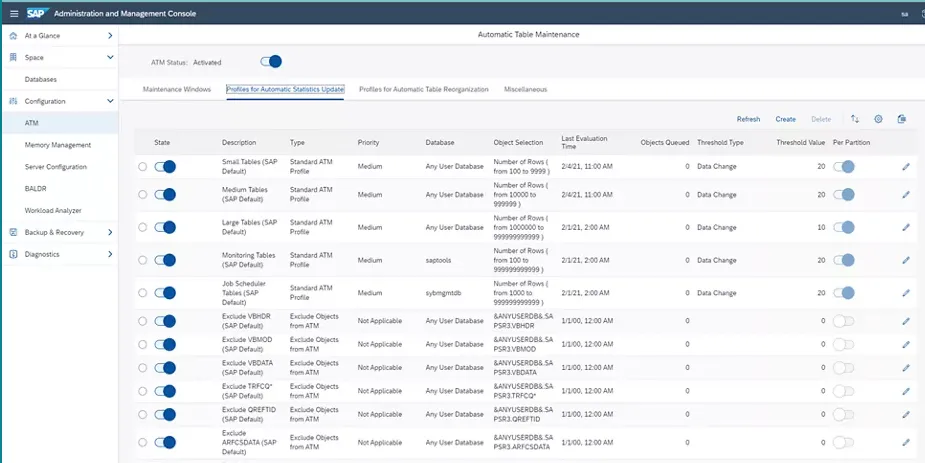Expand the At a Glance section
This screenshot has height=463, width=925.
click(x=110, y=36)
